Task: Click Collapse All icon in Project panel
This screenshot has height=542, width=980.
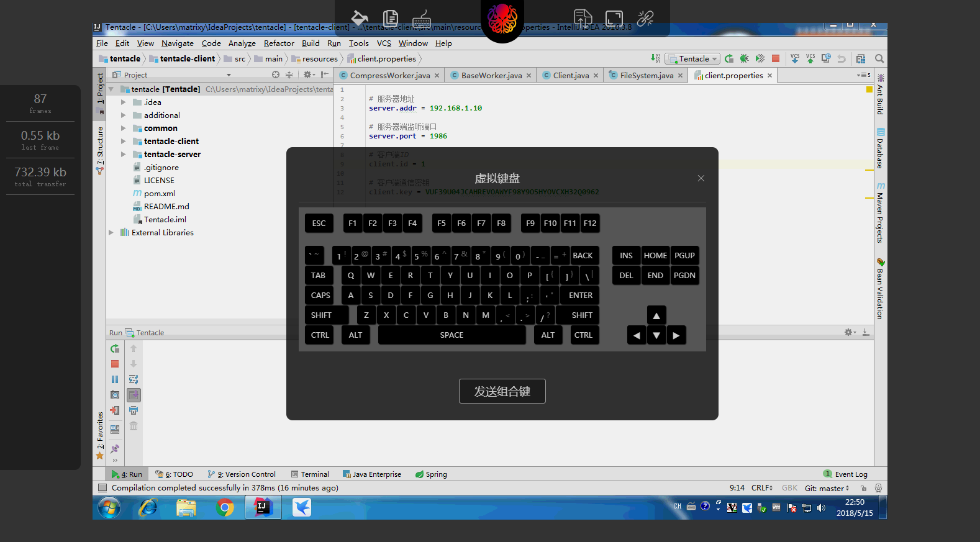Action: pyautogui.click(x=289, y=75)
